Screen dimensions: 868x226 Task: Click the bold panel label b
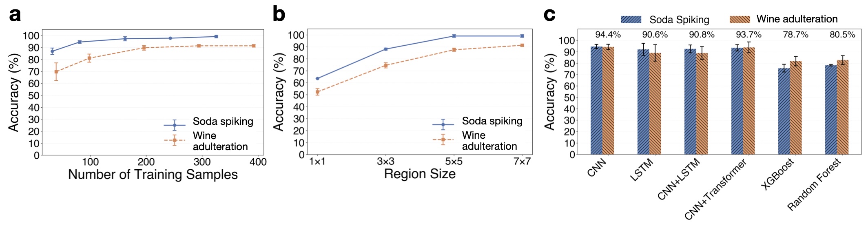click(279, 14)
